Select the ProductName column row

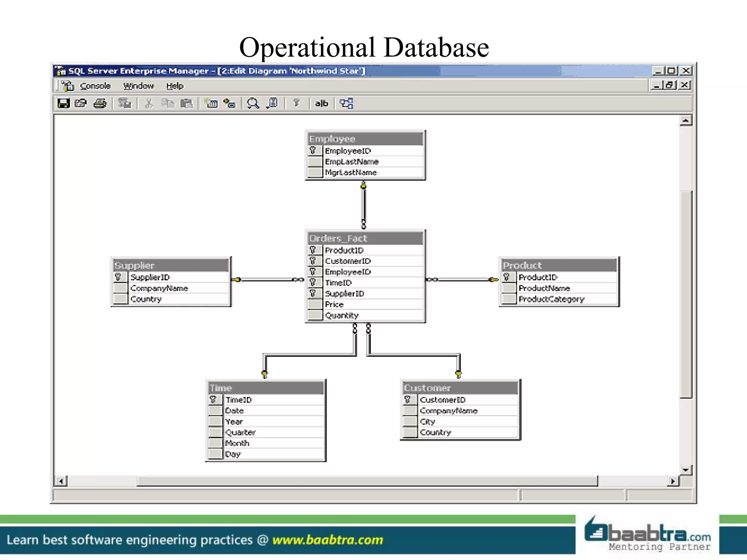coord(559,288)
